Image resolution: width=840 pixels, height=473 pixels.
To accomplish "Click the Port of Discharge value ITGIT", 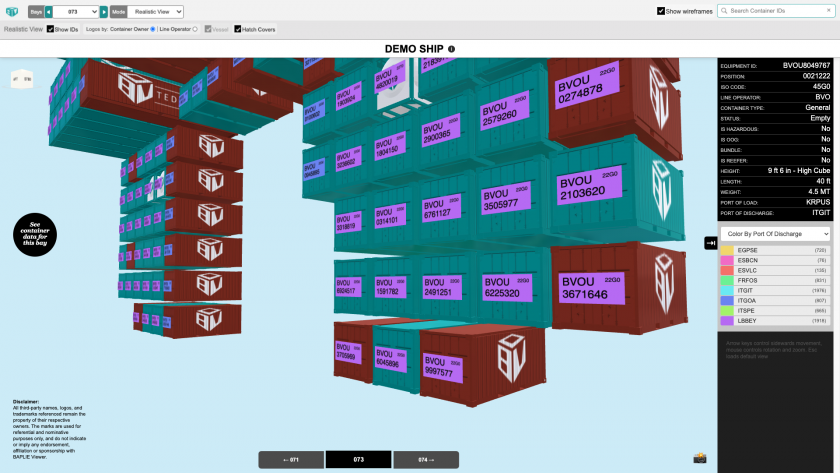I will click(821, 213).
